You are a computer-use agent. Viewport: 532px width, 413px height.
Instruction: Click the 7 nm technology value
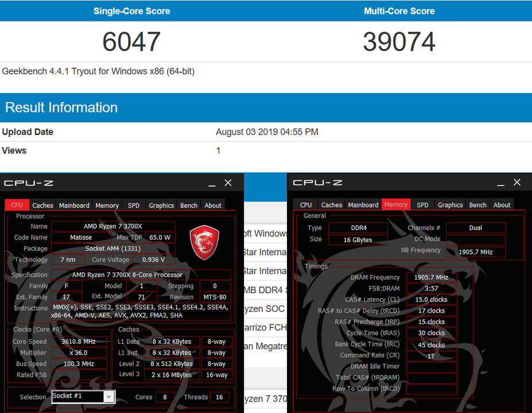click(x=68, y=260)
